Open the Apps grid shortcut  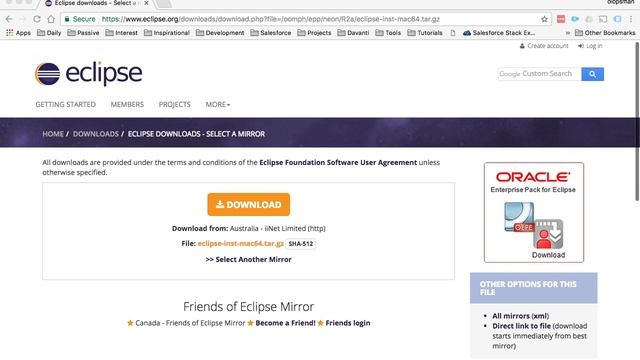coord(18,33)
